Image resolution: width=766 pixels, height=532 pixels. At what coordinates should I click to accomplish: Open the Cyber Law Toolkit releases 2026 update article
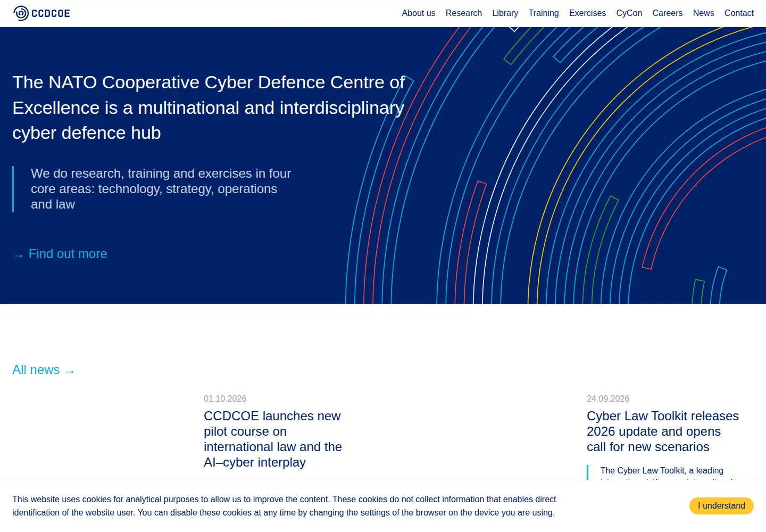[x=663, y=431]
